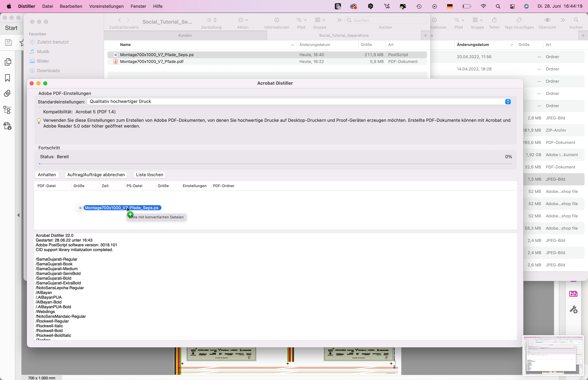Open Darstellung view switcher in Finder
Image resolution: width=588 pixels, height=380 pixels.
(211, 20)
